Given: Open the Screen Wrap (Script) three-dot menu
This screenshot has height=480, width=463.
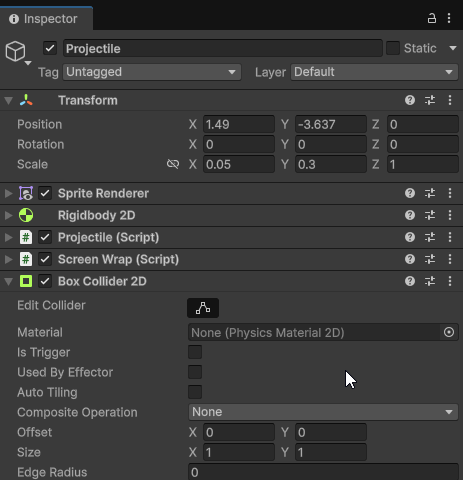Looking at the screenshot, I should 450,259.
